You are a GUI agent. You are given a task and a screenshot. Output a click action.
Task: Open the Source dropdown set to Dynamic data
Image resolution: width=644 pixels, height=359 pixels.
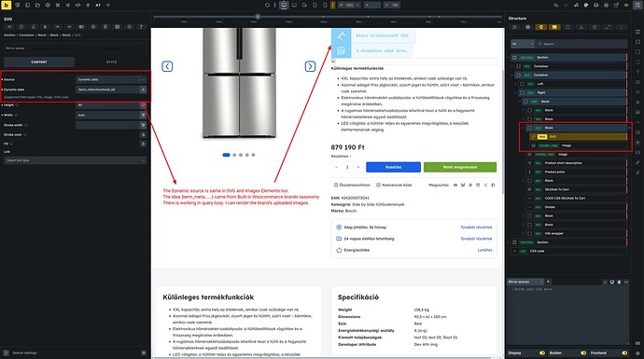coord(111,79)
